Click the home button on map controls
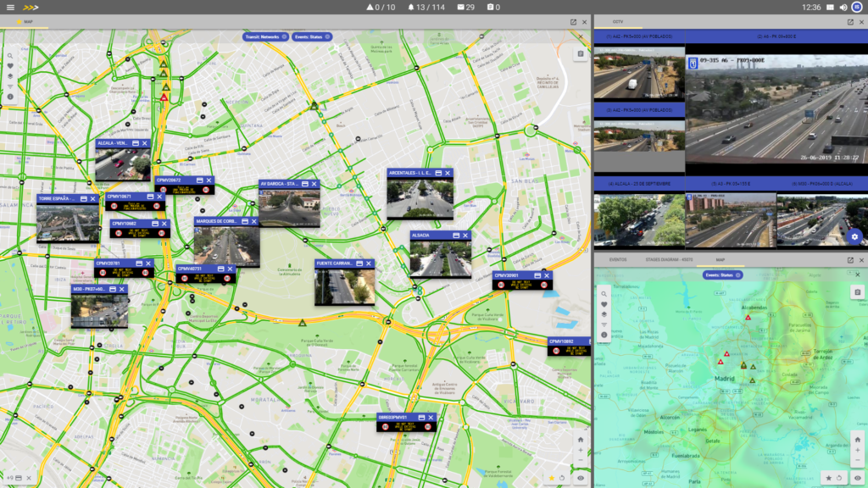Screen dimensions: 868x488 pyautogui.click(x=581, y=440)
